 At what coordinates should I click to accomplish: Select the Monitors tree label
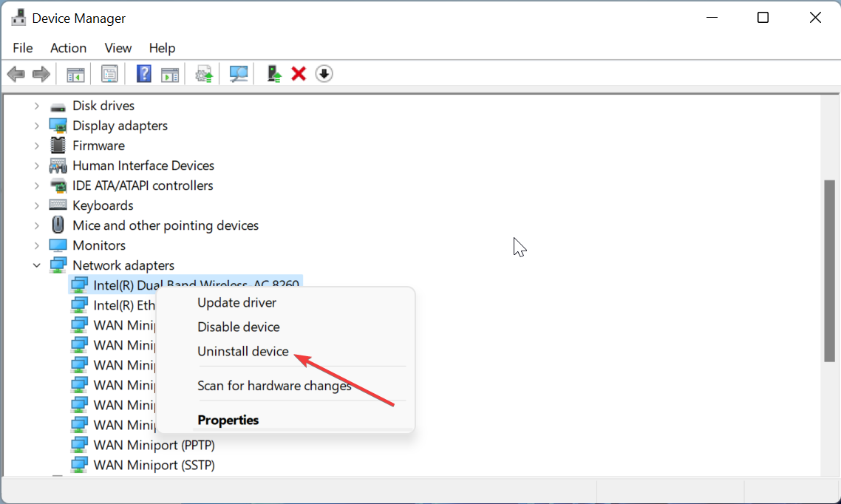coord(99,245)
